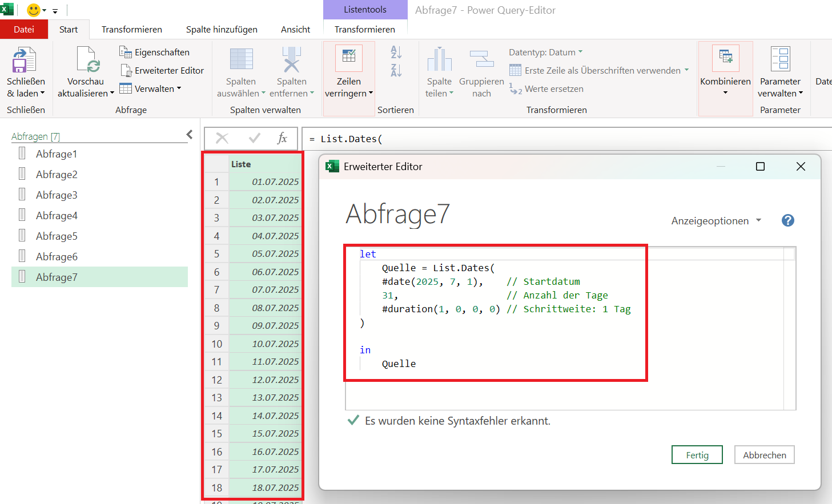Click the list icon beside Abfrage1

point(22,153)
